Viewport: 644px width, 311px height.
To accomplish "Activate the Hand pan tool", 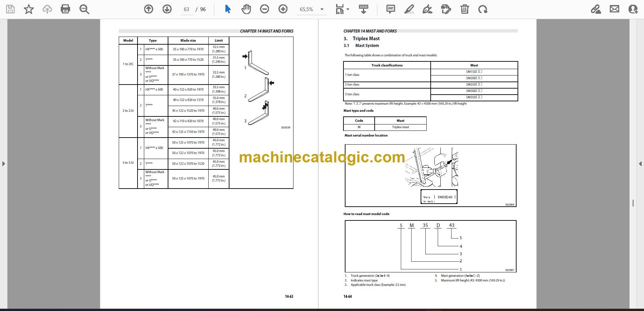I will point(246,9).
